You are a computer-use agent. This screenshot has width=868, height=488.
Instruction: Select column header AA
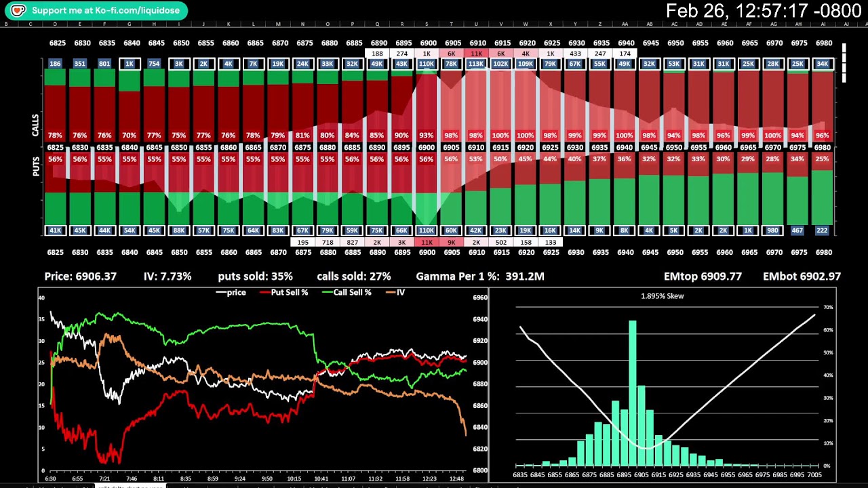coord(625,24)
